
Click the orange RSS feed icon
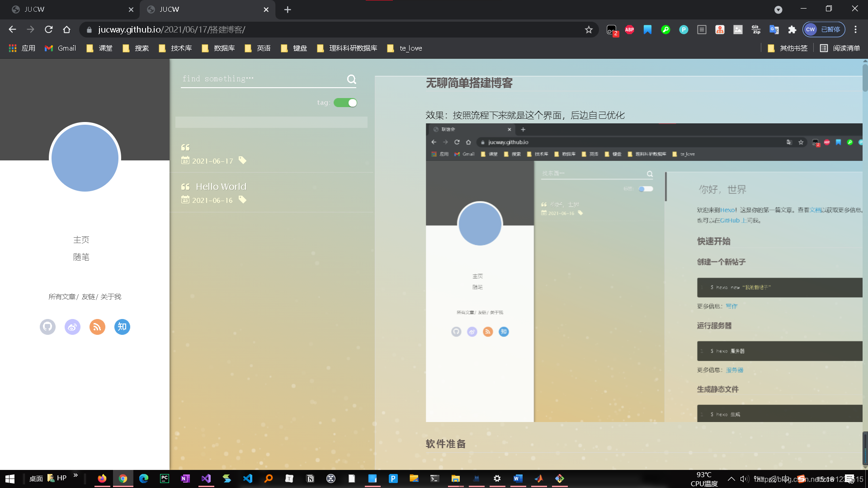point(97,327)
